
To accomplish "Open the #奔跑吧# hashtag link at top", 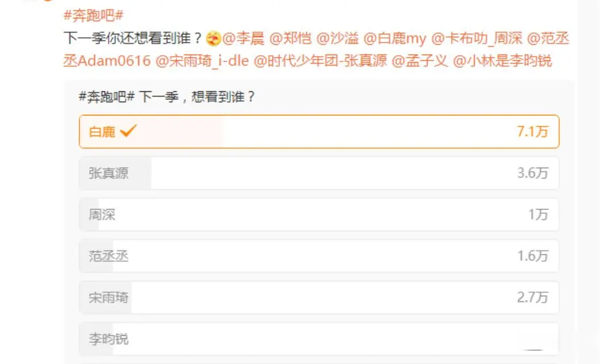I will point(93,16).
